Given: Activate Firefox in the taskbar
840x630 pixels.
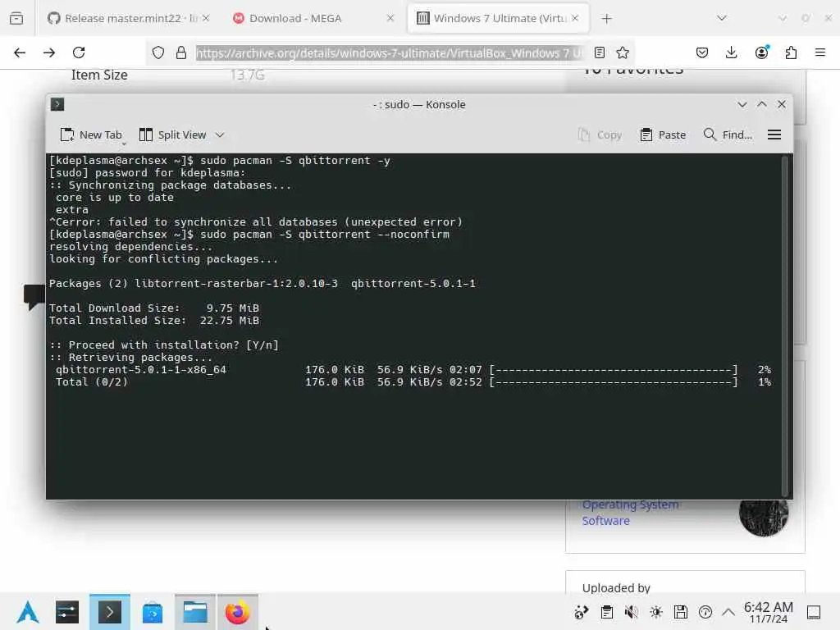Looking at the screenshot, I should 237,612.
